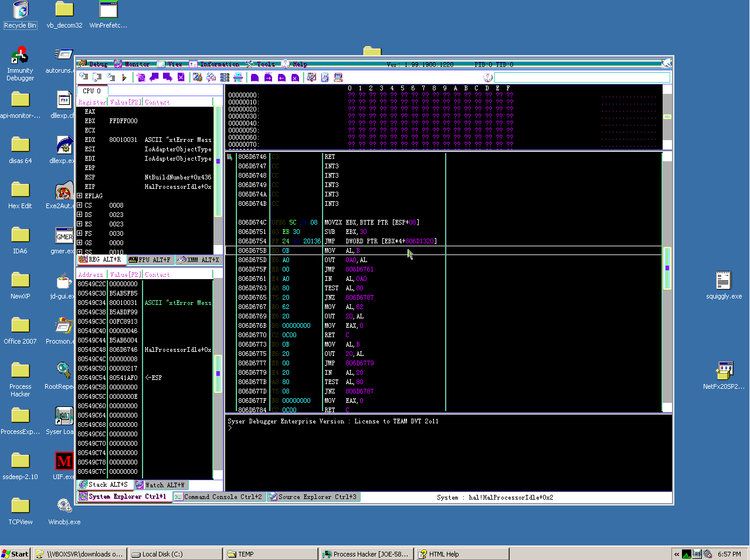
Task: Switch to the TEMP taskbar window
Action: (271, 554)
